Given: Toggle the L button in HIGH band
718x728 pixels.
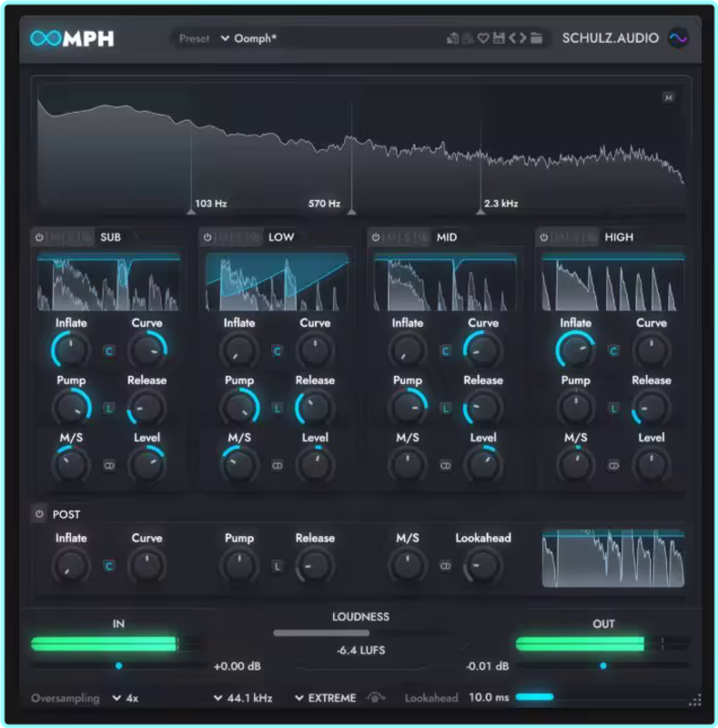Looking at the screenshot, I should coord(613,409).
